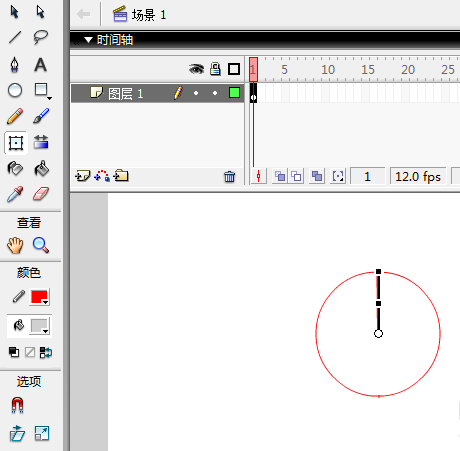The image size is (460, 451).
Task: Select the Free Transform tool
Action: [x=16, y=143]
